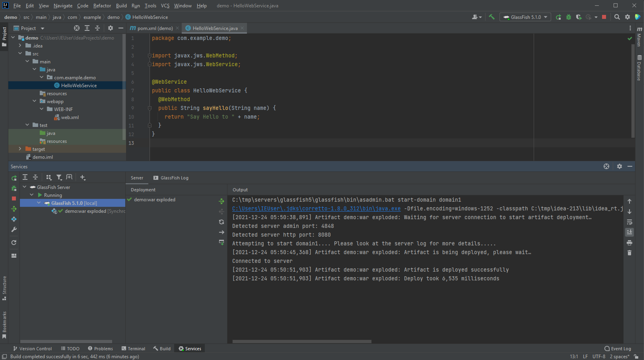Image resolution: width=644 pixels, height=360 pixels.
Task: Click Output horizontal scrollbar thumb
Action: (x=302, y=342)
